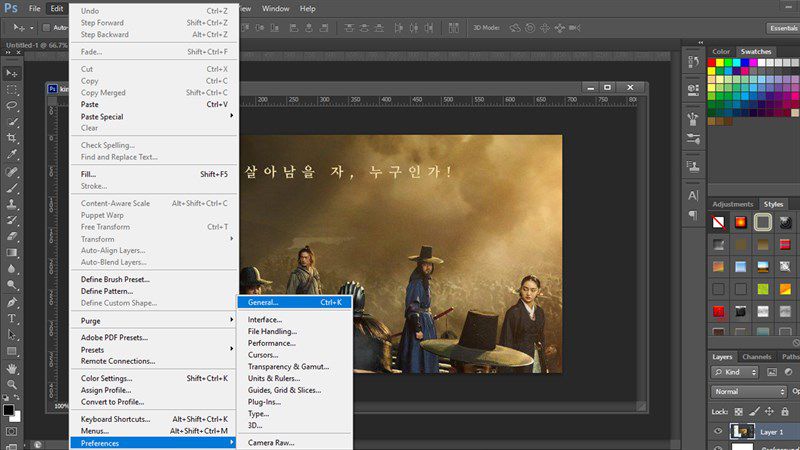
Task: Select the Healing Brush tool
Action: (x=11, y=171)
